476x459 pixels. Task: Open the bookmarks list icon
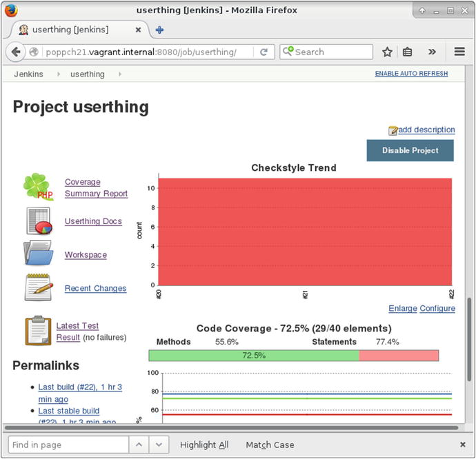pyautogui.click(x=407, y=52)
